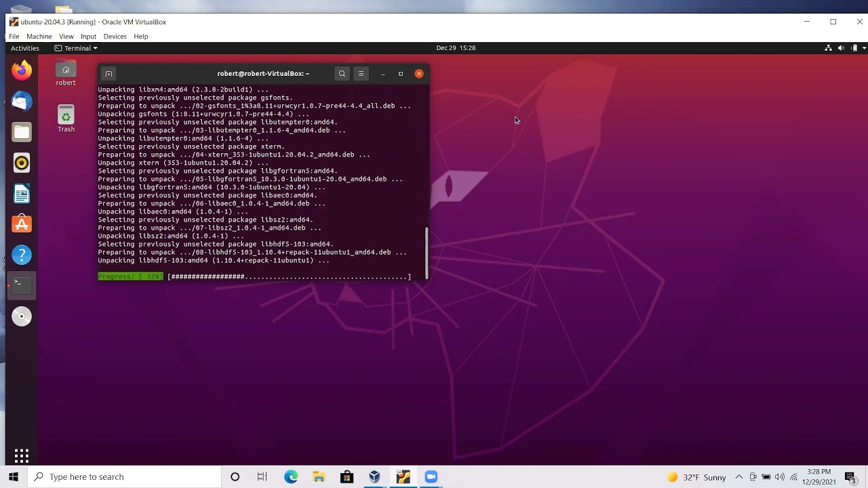Click line "Selecting previously unselected package gsfonts."

click(x=195, y=98)
